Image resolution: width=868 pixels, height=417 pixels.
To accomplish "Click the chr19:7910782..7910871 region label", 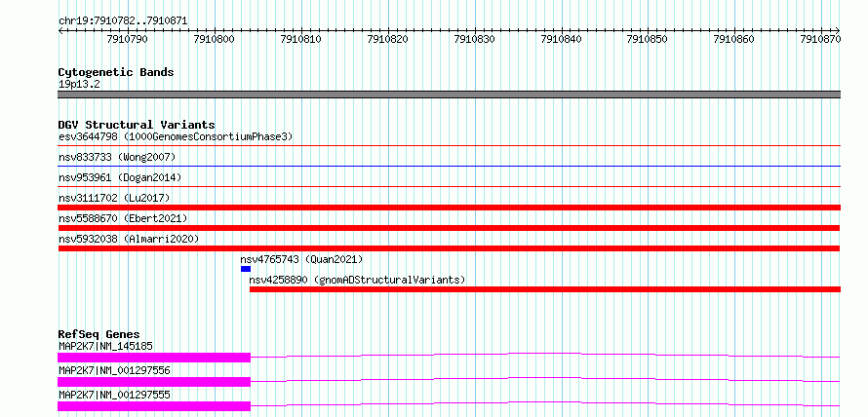I will click(x=123, y=21).
